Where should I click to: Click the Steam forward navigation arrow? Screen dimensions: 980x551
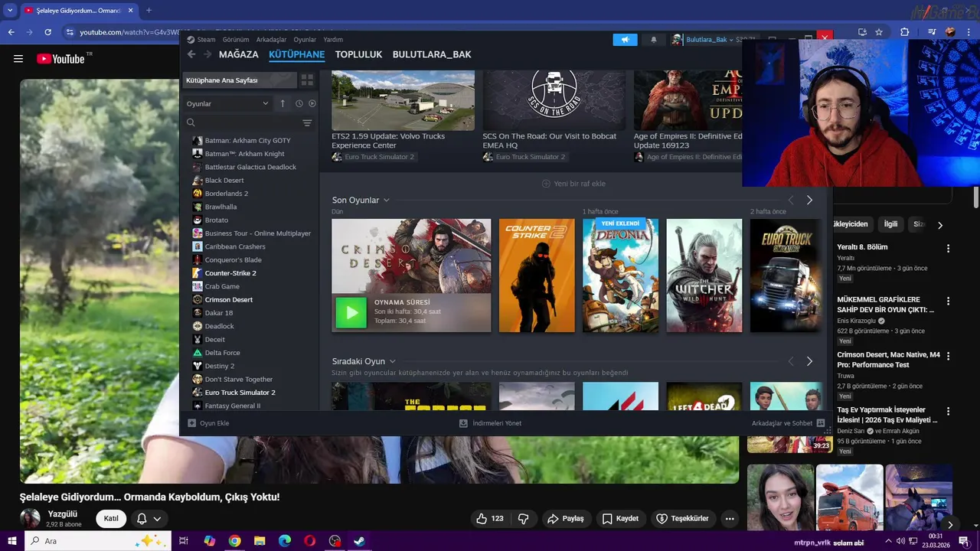click(207, 54)
